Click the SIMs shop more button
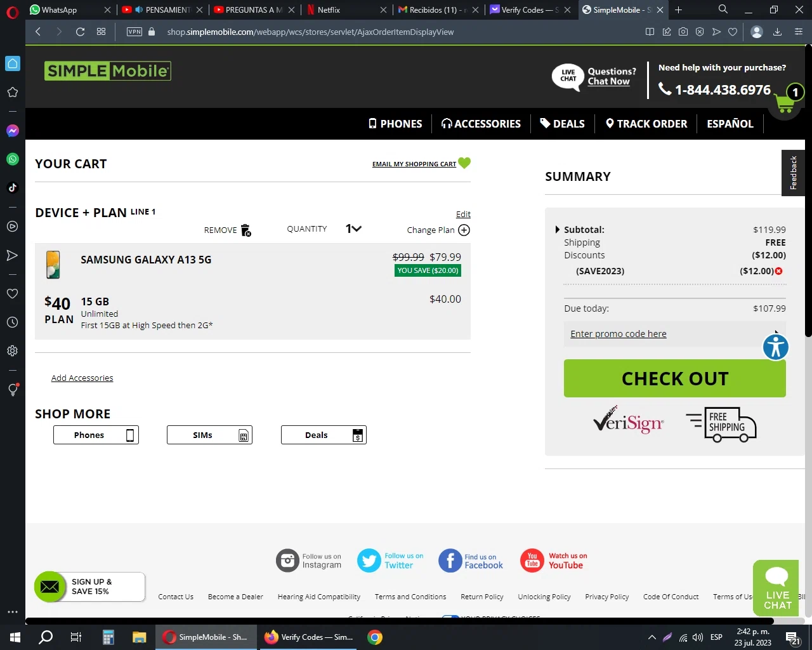 [209, 435]
